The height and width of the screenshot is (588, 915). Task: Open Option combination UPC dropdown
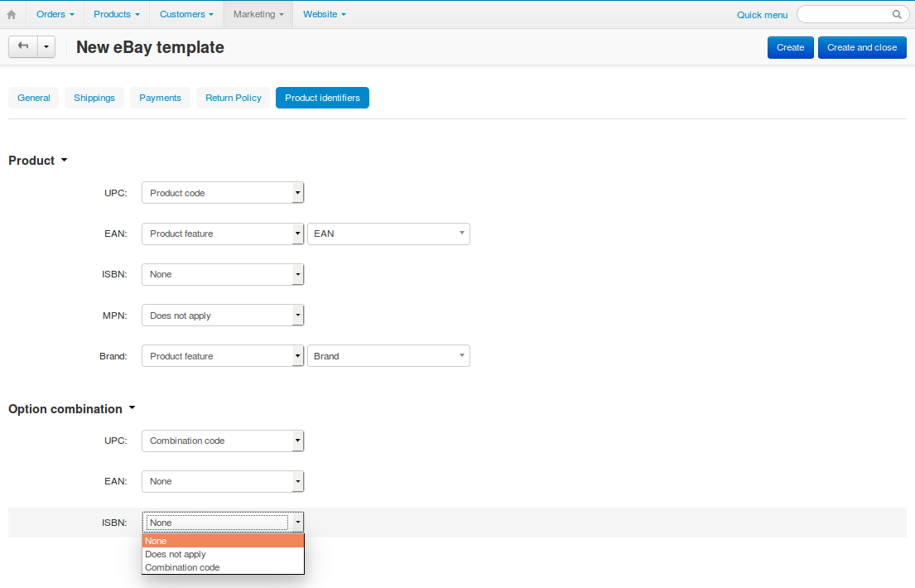point(223,441)
